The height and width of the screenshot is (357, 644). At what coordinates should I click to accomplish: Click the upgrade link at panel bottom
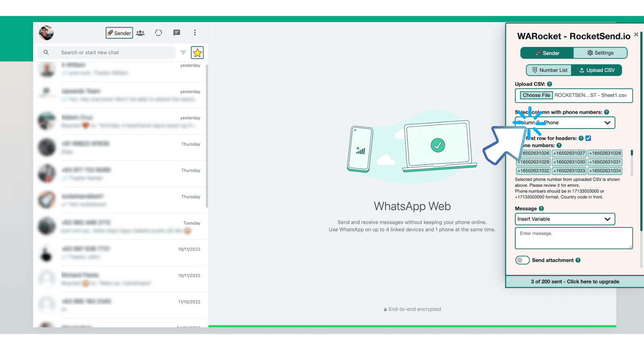point(575,282)
